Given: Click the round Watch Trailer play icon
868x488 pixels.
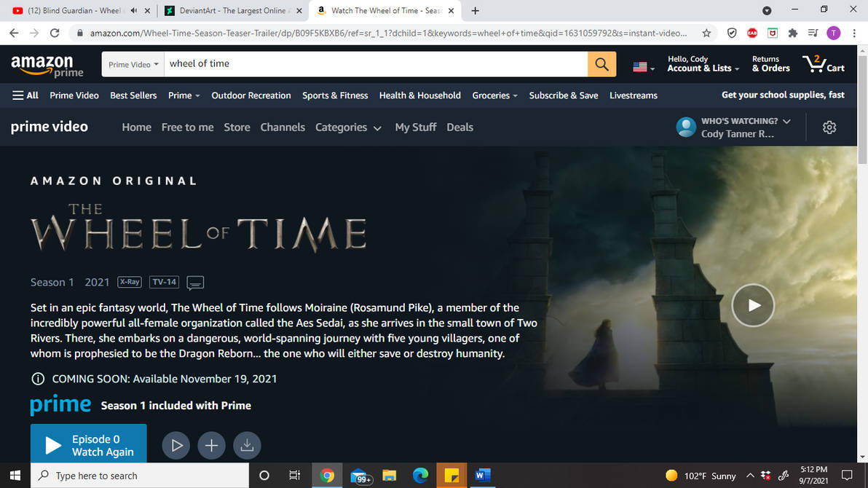Looking at the screenshot, I should (176, 445).
